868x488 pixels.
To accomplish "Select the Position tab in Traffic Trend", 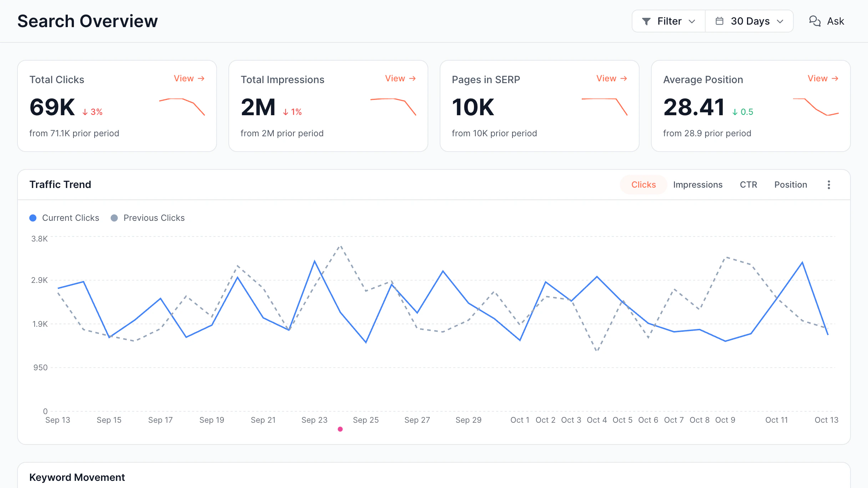I will click(791, 185).
